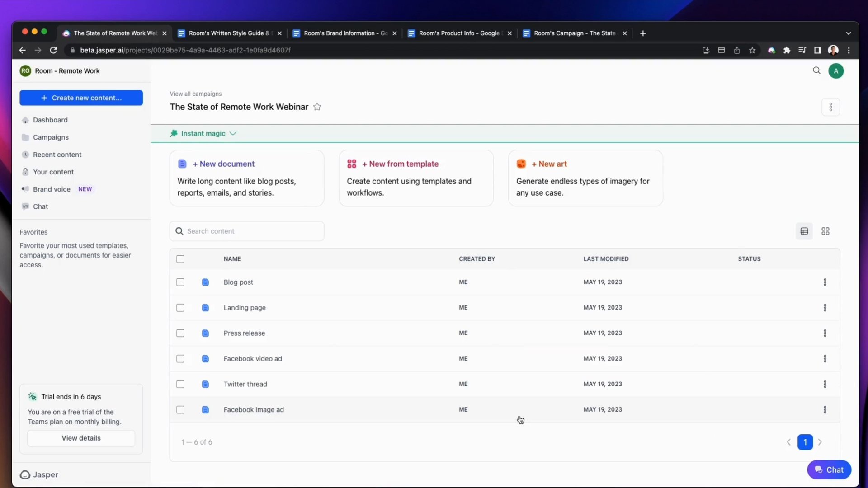Open the Facebook image ad row options menu
Screen dimensions: 868x488
click(825, 410)
